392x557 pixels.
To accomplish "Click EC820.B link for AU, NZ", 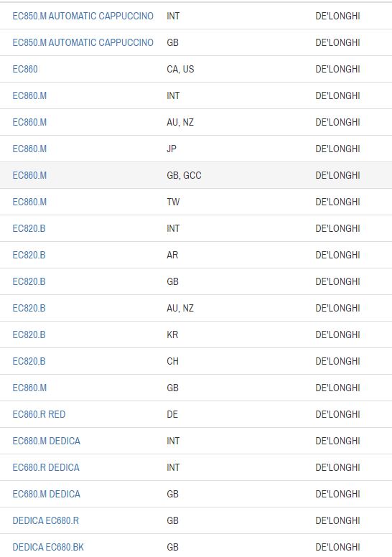I will pos(29,308).
